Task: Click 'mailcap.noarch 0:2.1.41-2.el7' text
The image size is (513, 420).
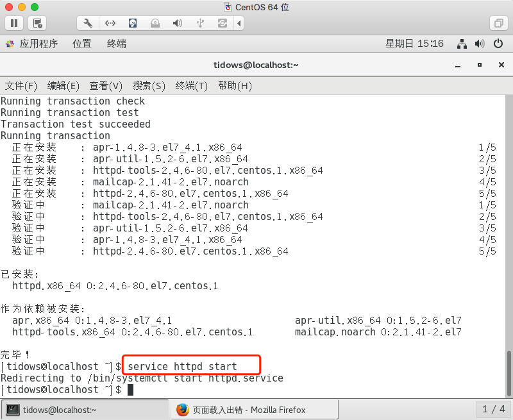Action: click(378, 332)
